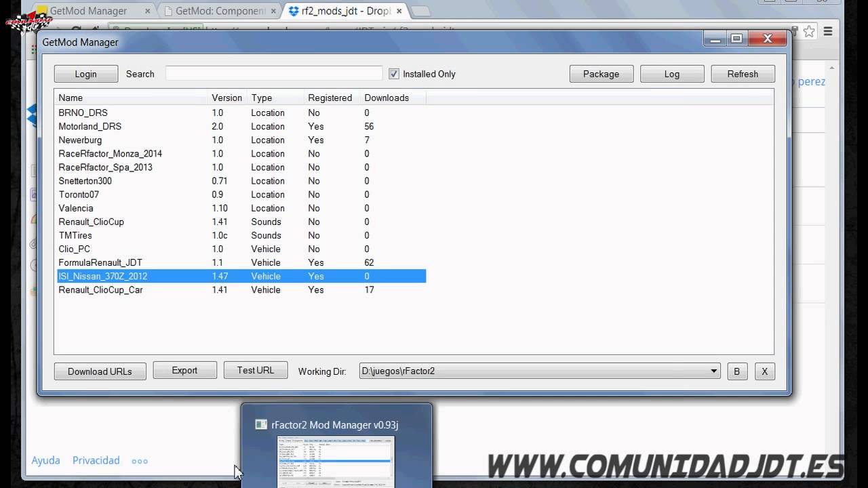Select the Toronto07 row

tap(241, 195)
